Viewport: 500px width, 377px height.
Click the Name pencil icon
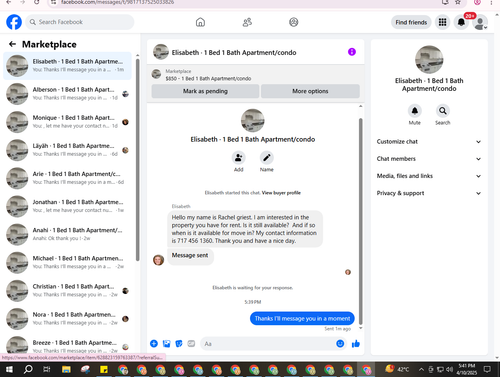267,158
